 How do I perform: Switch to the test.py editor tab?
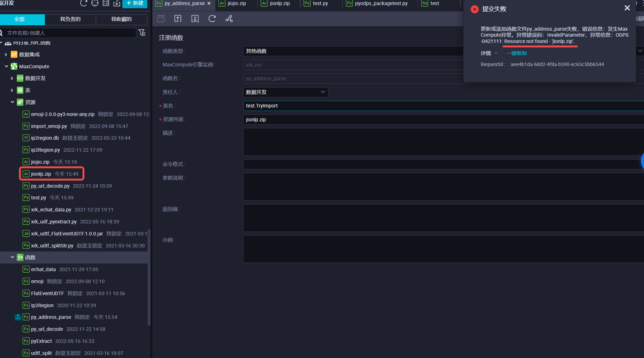pyautogui.click(x=320, y=3)
